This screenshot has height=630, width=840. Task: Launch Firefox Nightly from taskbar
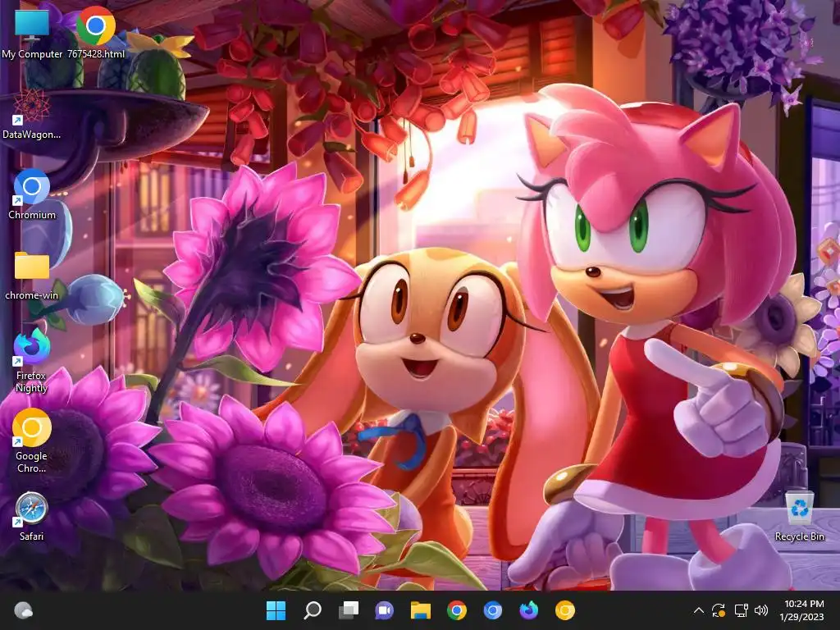tap(529, 610)
